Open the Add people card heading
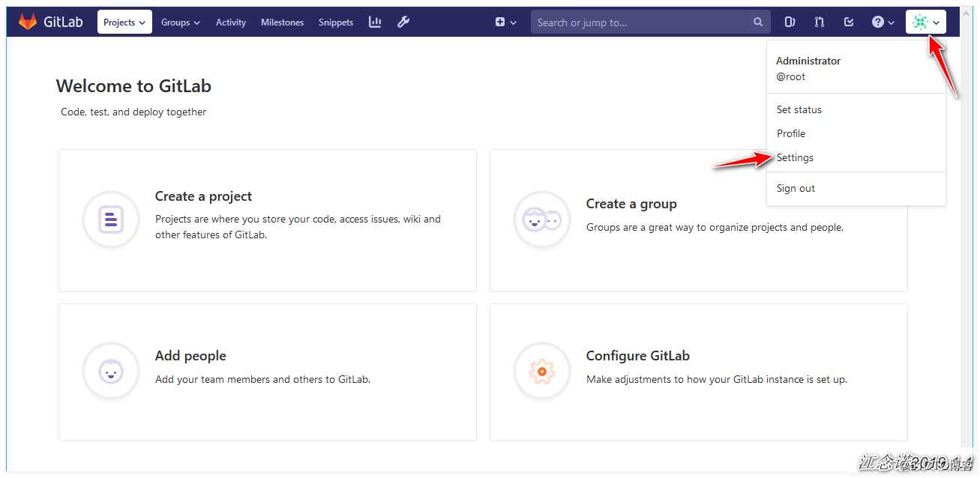Screen dimensions: 980x478 (x=190, y=356)
